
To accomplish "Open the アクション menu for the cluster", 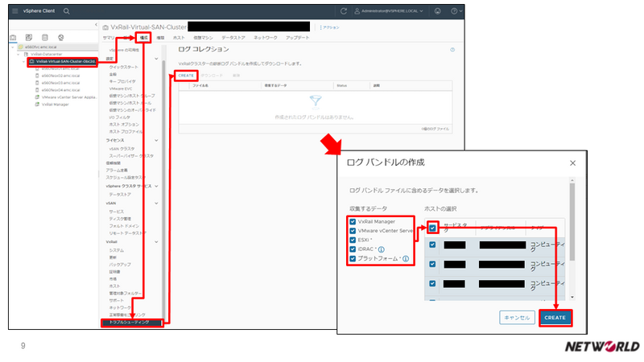I will tap(330, 27).
